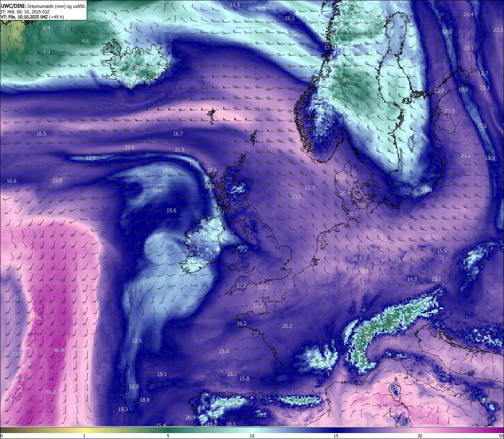Viewport: 504px width, 439px height.
Task: Click the 19.1 value label
Action: [162, 374]
